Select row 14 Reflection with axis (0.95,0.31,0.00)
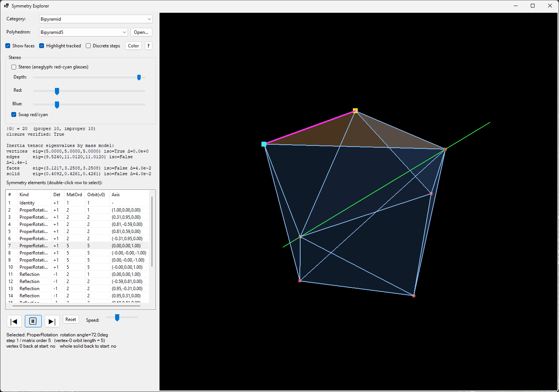Image resolution: width=559 pixels, height=392 pixels. 78,296
